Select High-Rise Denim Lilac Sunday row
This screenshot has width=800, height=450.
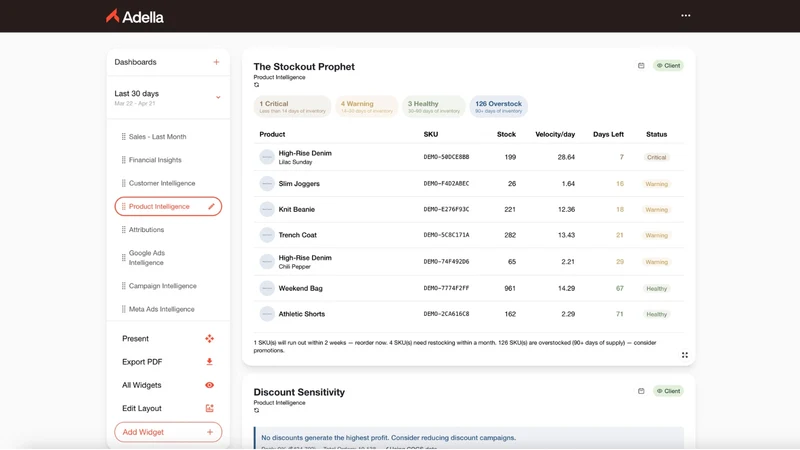(x=468, y=157)
